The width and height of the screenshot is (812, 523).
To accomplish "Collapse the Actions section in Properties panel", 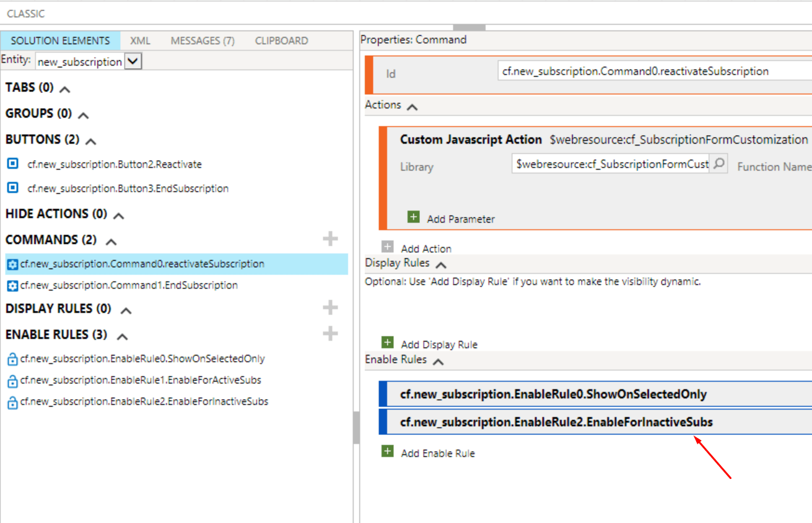I will (x=411, y=105).
